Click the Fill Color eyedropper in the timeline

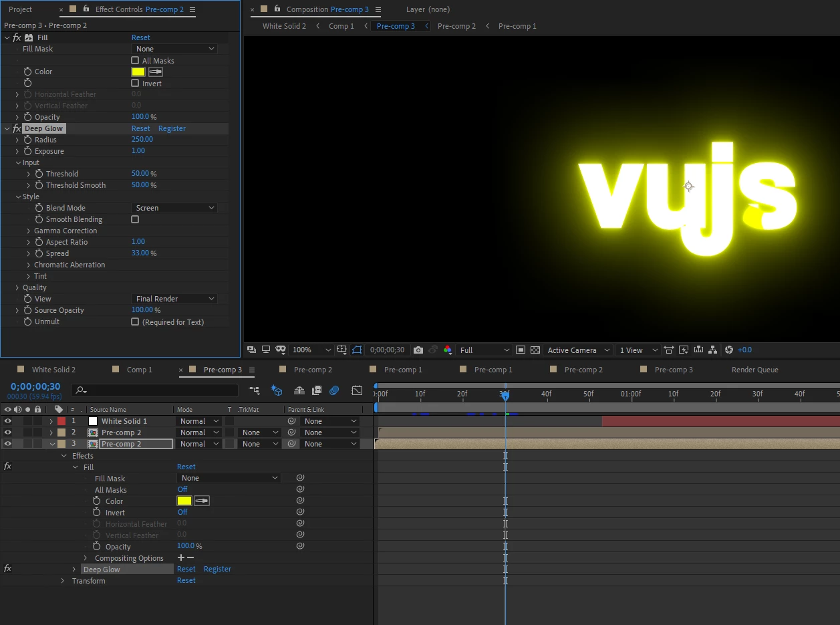click(x=201, y=501)
